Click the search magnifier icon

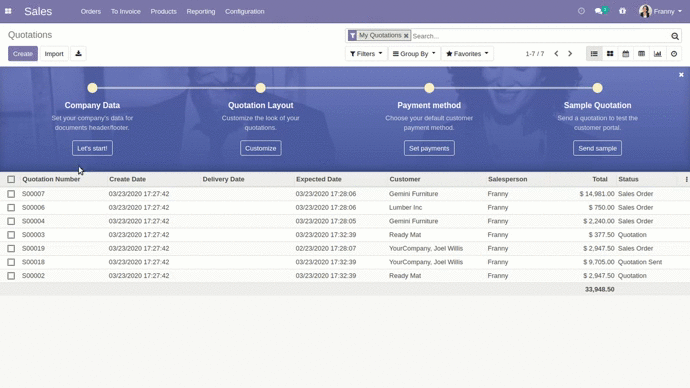pos(675,36)
